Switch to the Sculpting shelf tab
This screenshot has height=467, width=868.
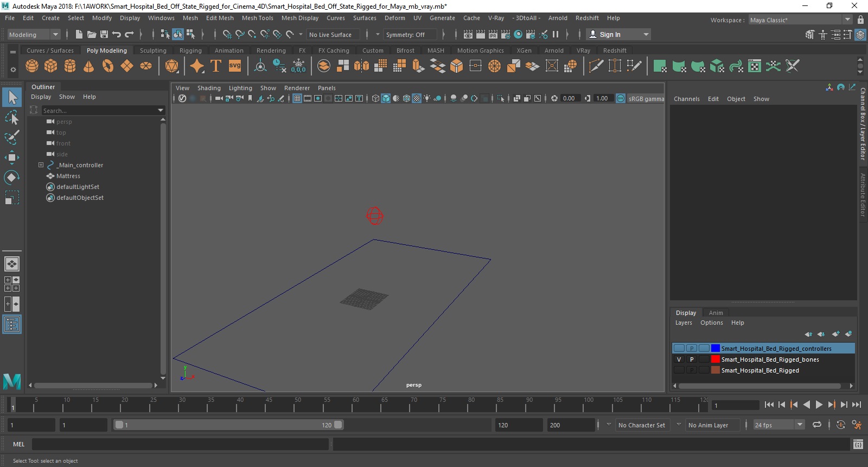click(153, 51)
